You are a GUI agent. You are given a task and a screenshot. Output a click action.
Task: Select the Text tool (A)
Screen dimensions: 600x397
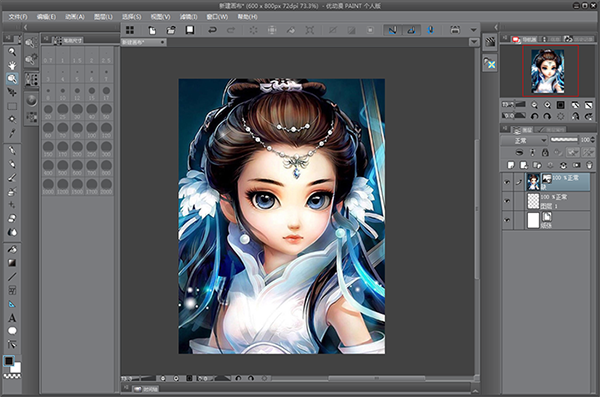pos(12,318)
